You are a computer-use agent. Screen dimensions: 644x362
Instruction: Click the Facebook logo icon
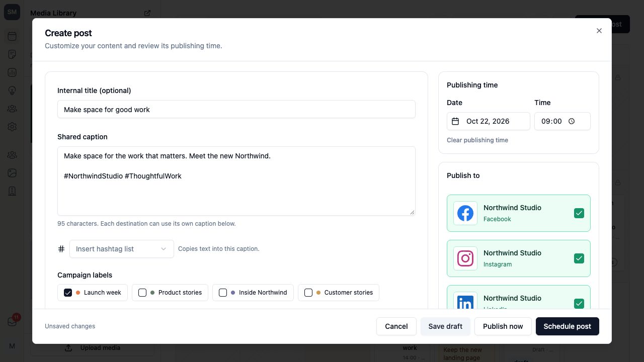tap(465, 213)
